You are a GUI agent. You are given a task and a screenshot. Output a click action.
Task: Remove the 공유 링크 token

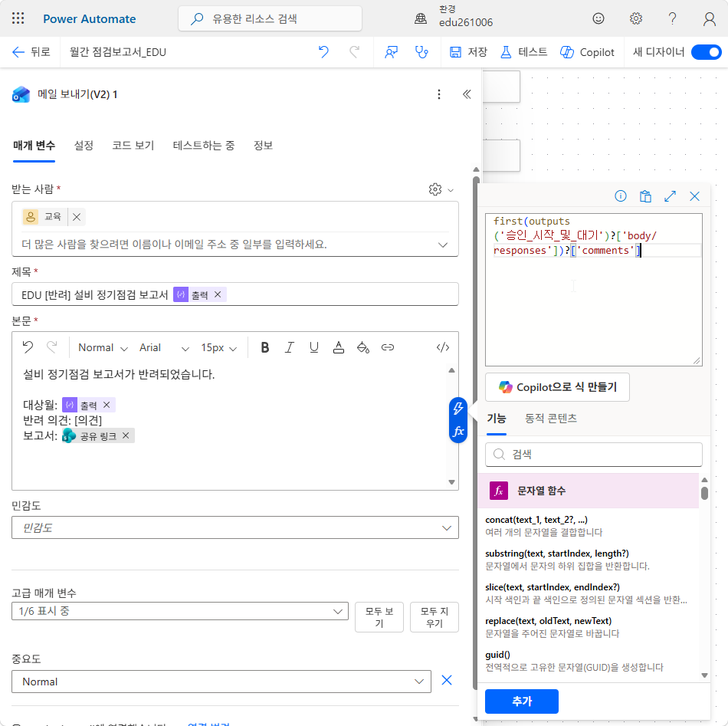point(126,435)
